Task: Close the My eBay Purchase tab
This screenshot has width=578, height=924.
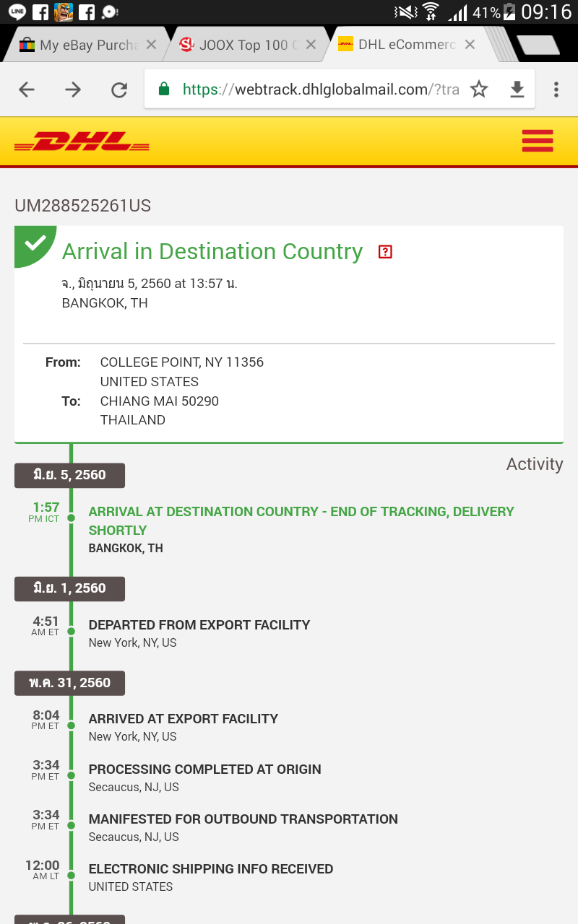Action: tap(151, 45)
